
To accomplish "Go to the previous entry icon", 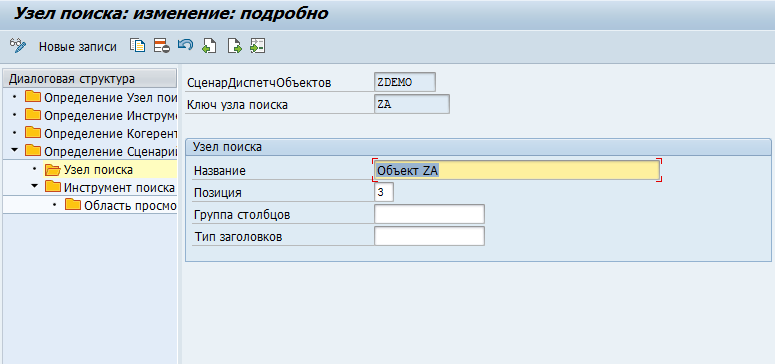I will (209, 46).
